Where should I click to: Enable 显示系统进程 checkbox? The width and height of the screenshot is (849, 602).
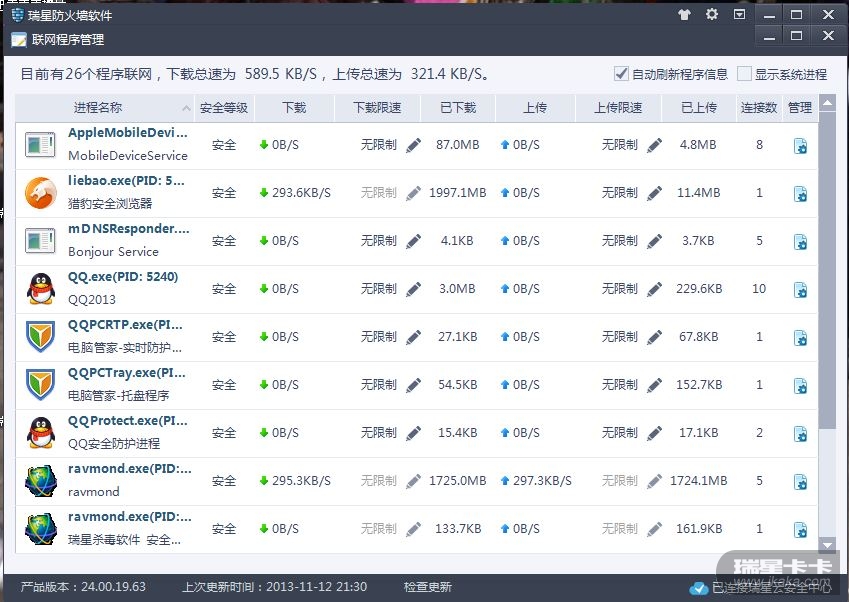coord(744,74)
